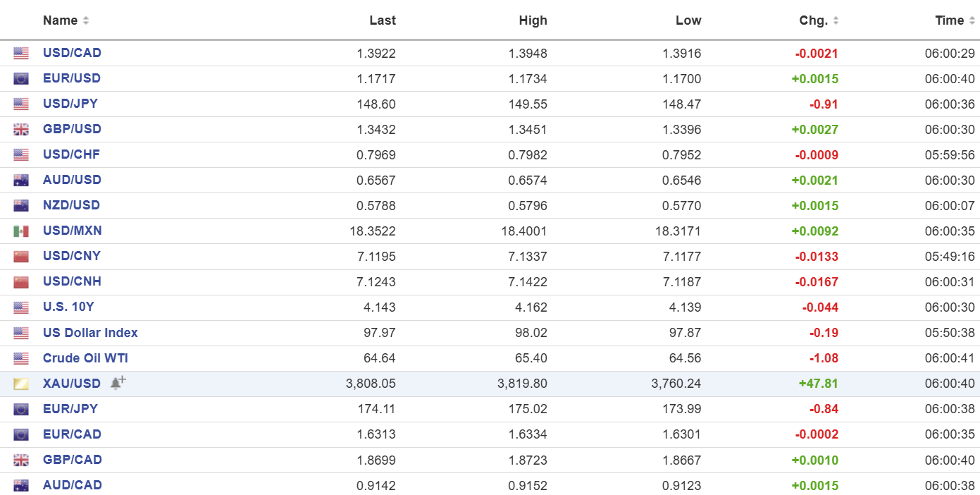
Task: Click the Mexico flag icon beside USD/MXN
Action: [x=21, y=231]
